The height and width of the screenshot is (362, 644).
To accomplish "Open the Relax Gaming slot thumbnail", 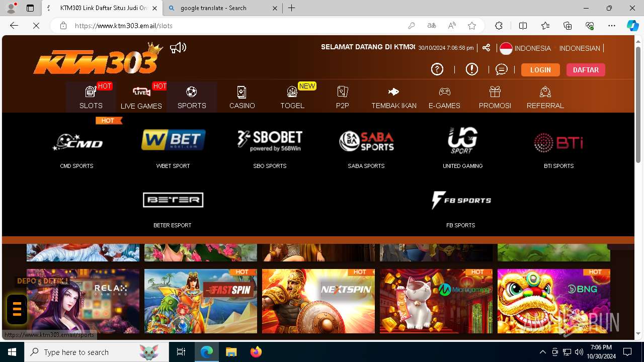I will 83,301.
